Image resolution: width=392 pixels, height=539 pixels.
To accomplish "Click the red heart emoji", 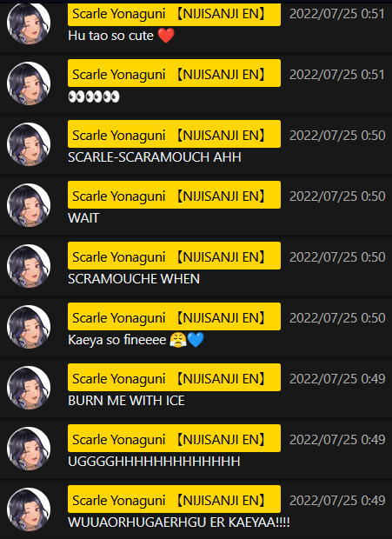I will click(166, 36).
